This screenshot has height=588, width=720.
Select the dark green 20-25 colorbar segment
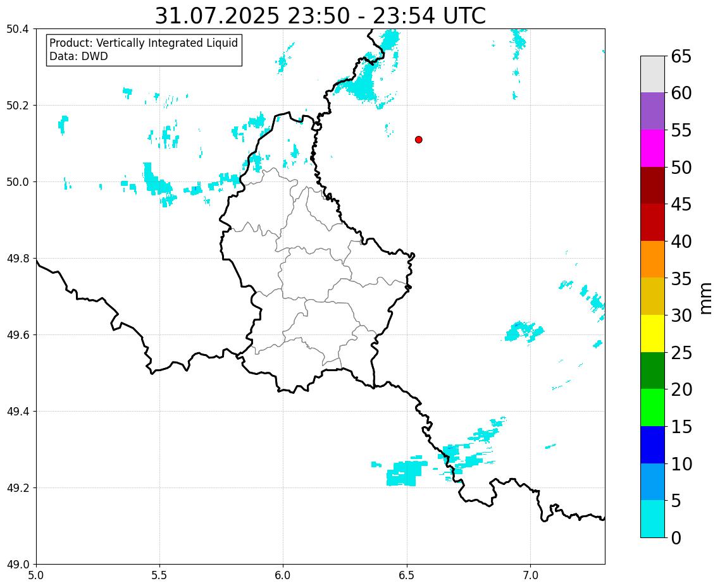coord(652,371)
